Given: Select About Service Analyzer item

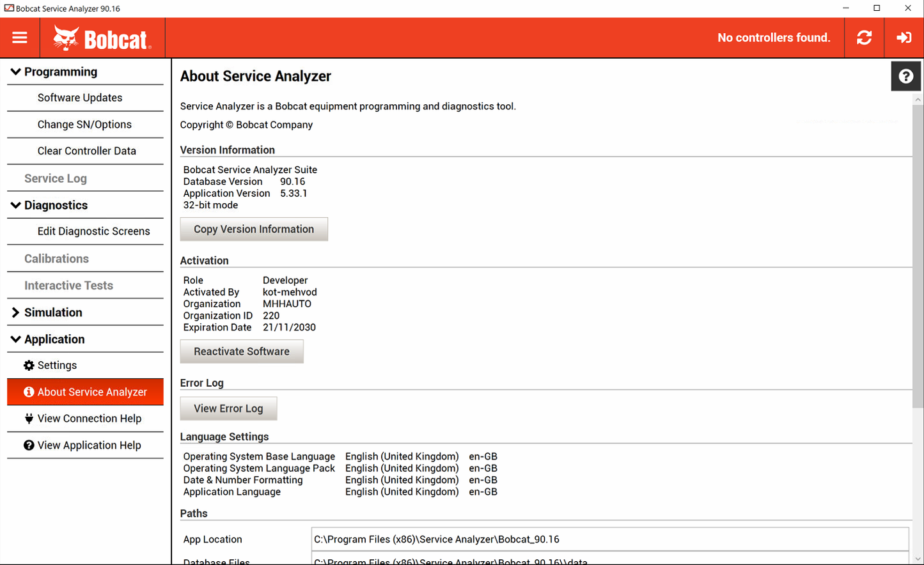Looking at the screenshot, I should pos(85,392).
